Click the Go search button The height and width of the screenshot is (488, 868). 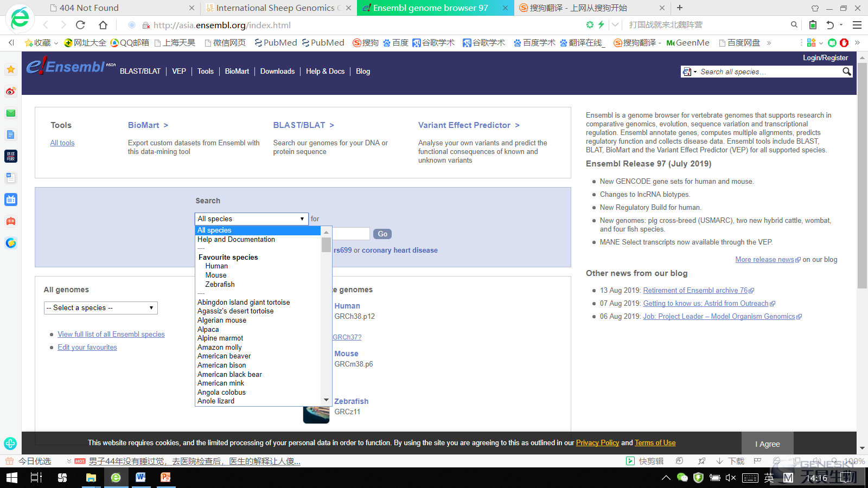tap(382, 234)
